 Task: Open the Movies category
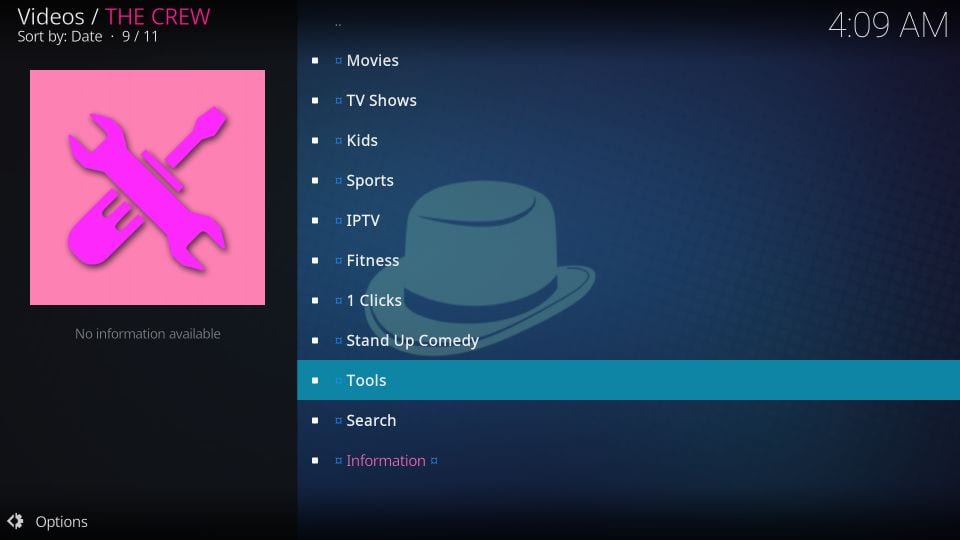point(628,60)
